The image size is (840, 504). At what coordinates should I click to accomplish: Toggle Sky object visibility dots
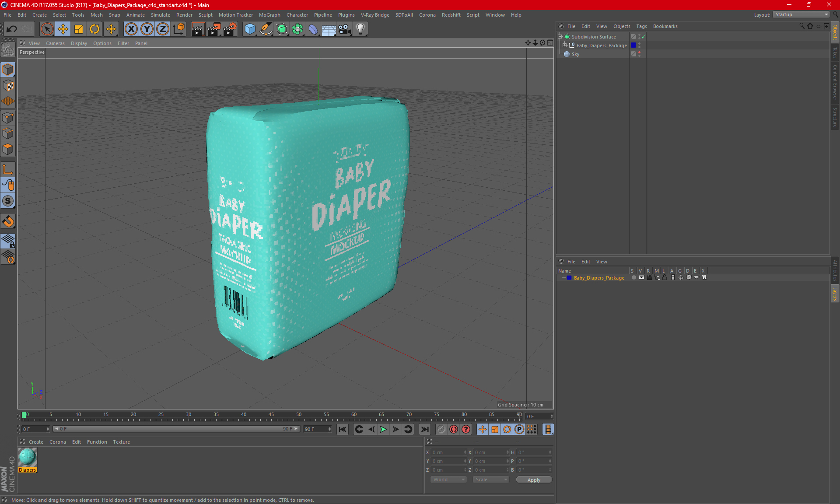coord(639,54)
